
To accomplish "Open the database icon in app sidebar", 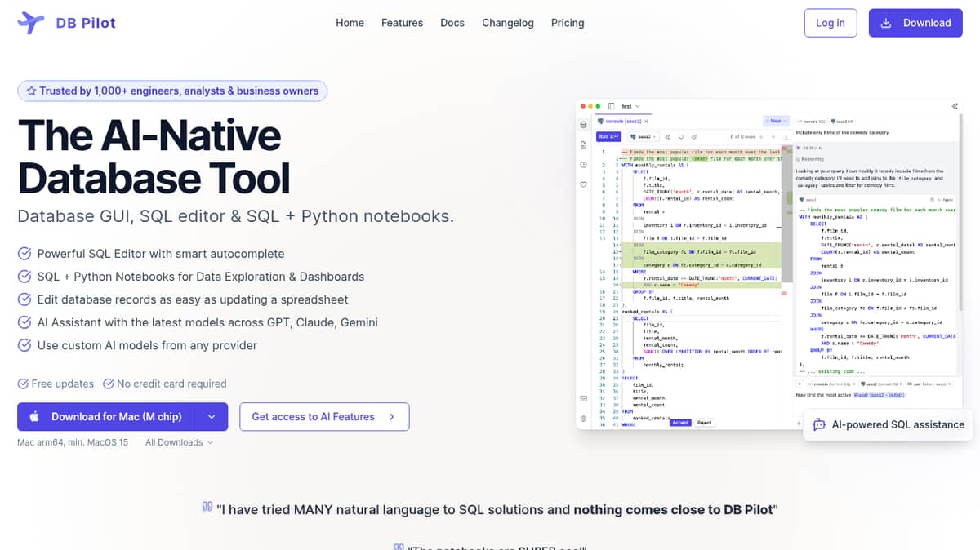I will 583,124.
